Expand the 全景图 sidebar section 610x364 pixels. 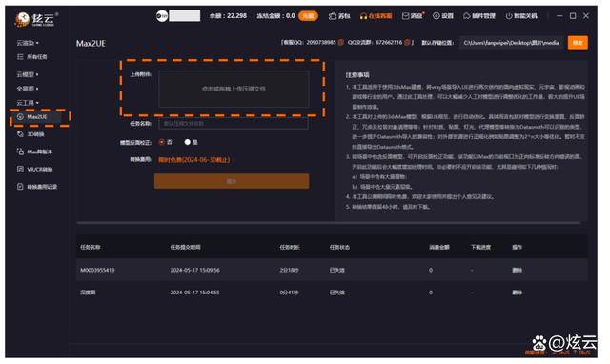click(28, 89)
